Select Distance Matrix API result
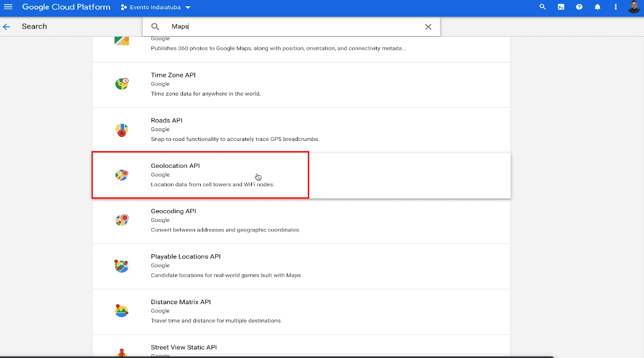Image resolution: width=644 pixels, height=358 pixels. 181,302
